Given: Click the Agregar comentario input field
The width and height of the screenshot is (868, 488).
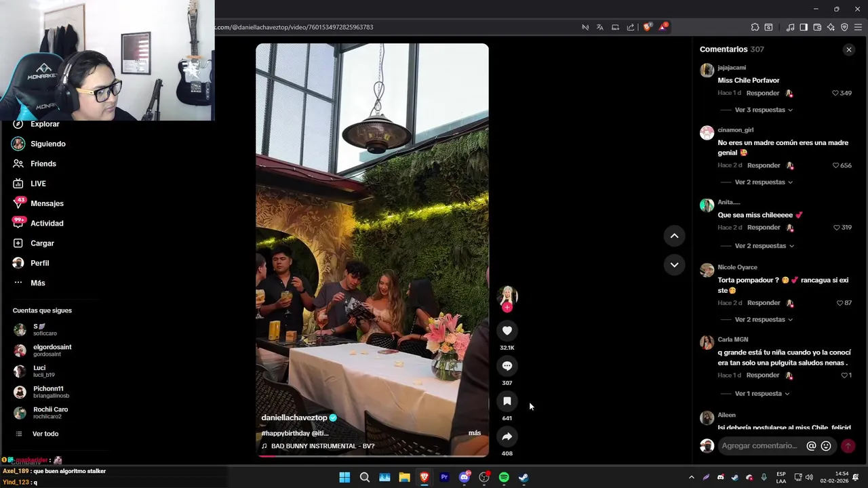Looking at the screenshot, I should [x=759, y=446].
